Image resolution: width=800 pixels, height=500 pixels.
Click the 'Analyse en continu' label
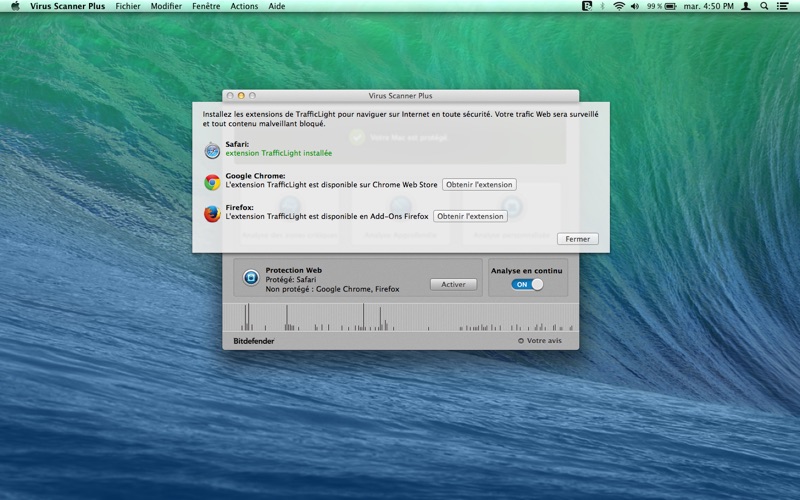527,271
